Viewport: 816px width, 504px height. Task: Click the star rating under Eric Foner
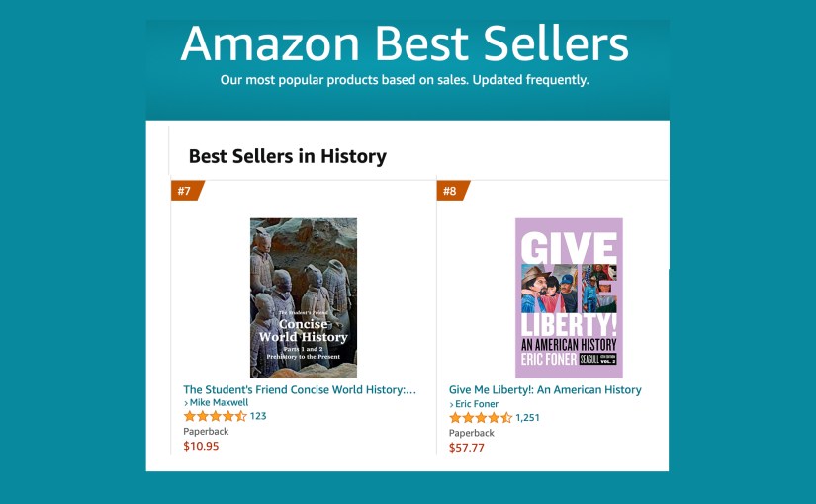coord(481,418)
